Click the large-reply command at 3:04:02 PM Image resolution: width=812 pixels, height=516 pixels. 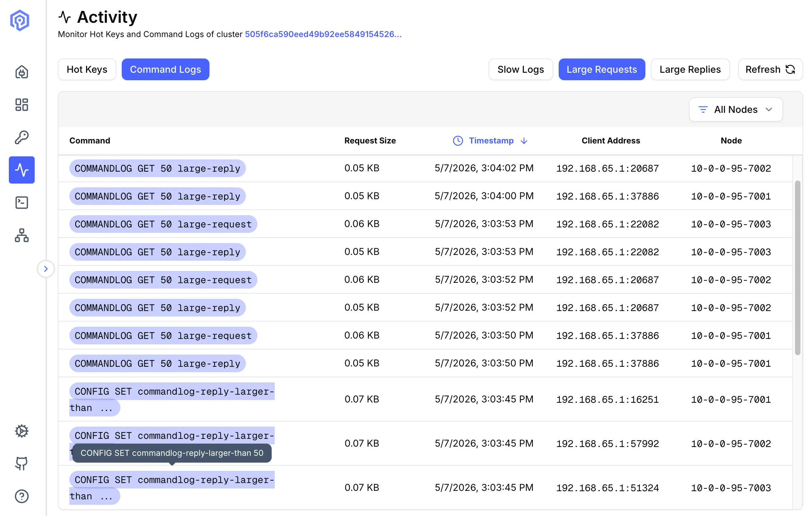157,168
